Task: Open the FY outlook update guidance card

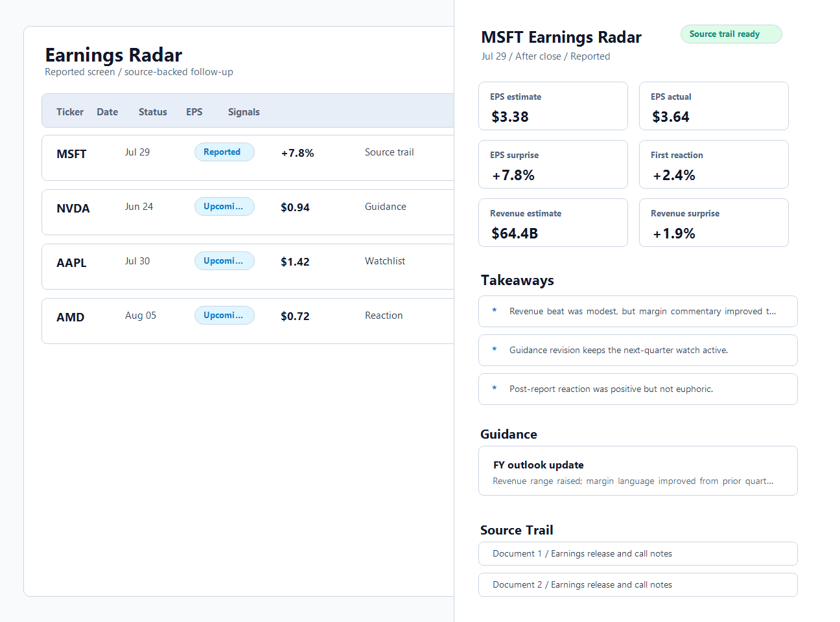Action: pos(638,471)
